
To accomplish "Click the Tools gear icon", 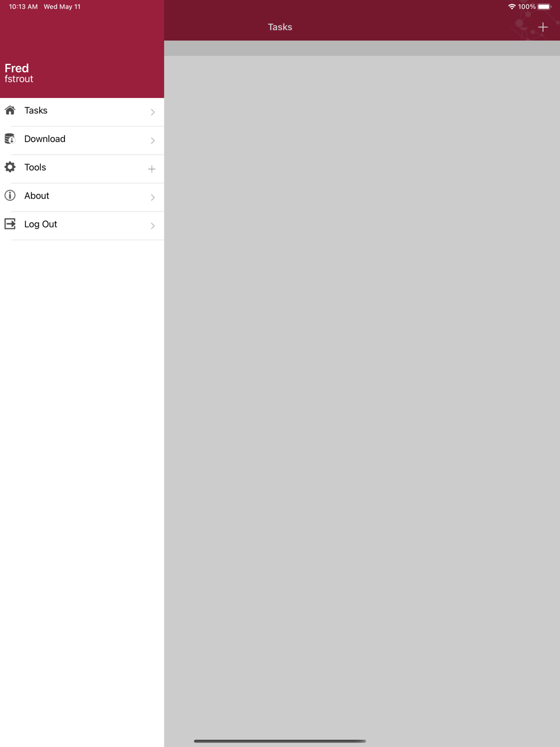I will coord(10,167).
